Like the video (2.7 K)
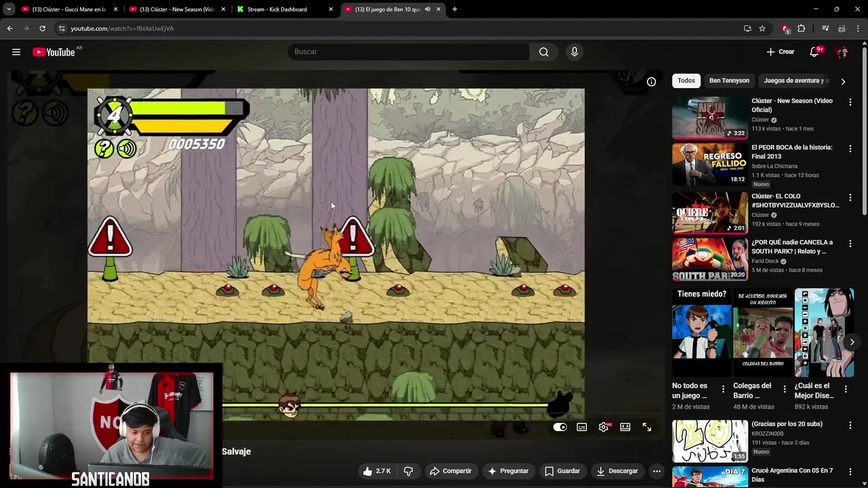The image size is (868, 488). point(377,471)
